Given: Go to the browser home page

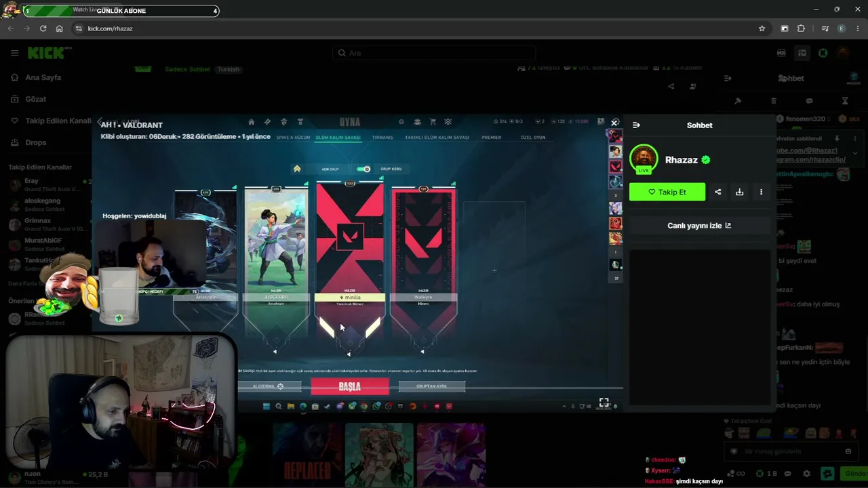Looking at the screenshot, I should [x=59, y=28].
